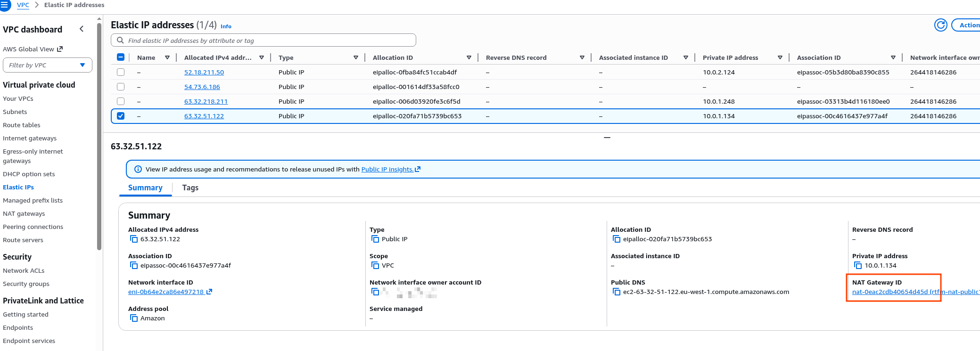Select the checkbox for 52.18.211.50
980x351 pixels.
click(x=121, y=72)
